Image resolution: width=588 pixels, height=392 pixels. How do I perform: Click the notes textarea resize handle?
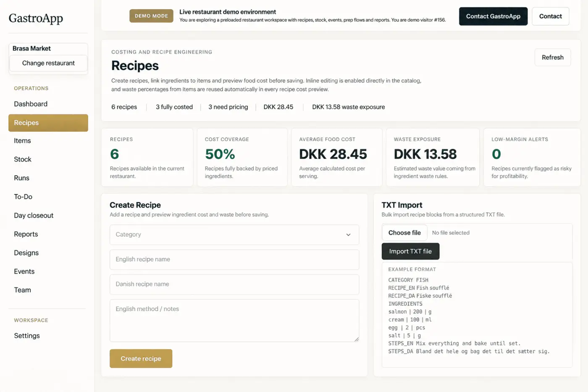click(x=356, y=339)
